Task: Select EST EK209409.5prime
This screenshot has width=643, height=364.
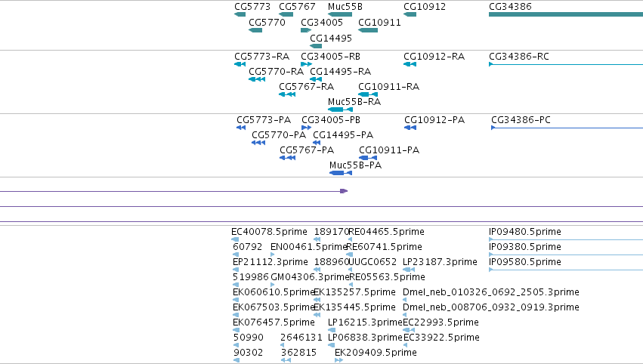Action: pyautogui.click(x=376, y=353)
